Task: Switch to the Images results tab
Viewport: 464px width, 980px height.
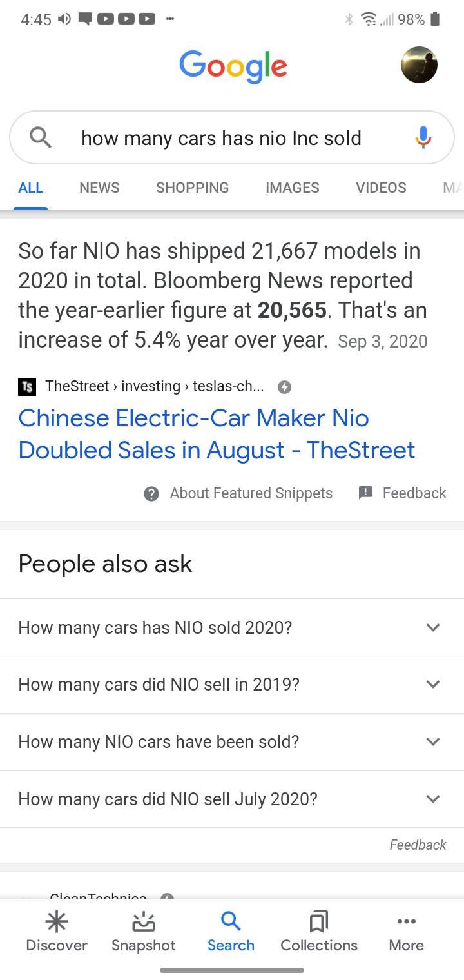Action: (x=292, y=188)
